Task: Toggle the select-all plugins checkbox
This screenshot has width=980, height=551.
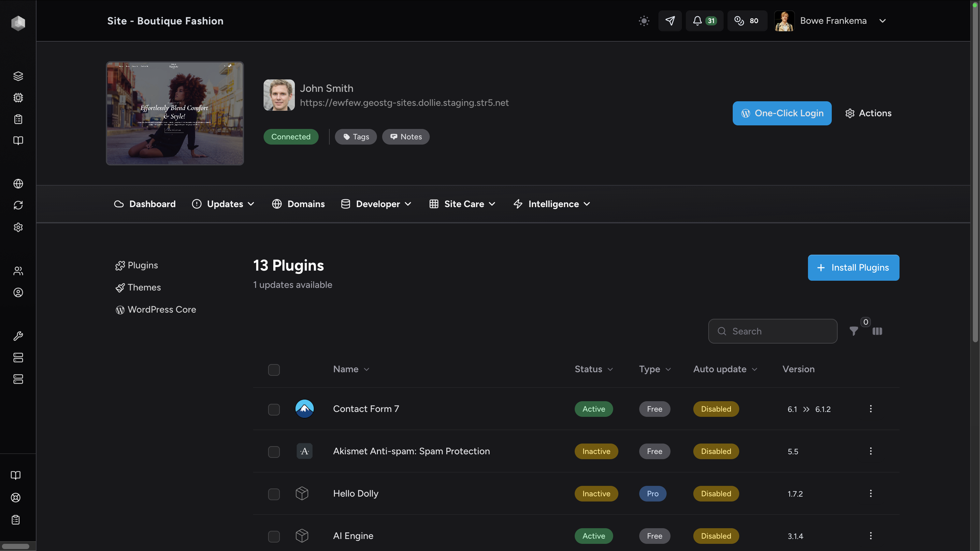Action: [274, 370]
